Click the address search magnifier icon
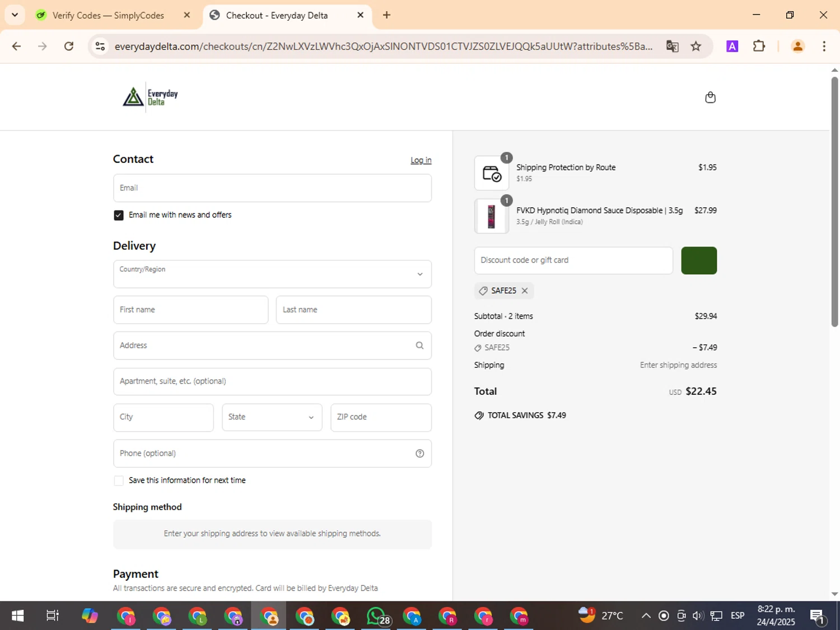 click(419, 346)
